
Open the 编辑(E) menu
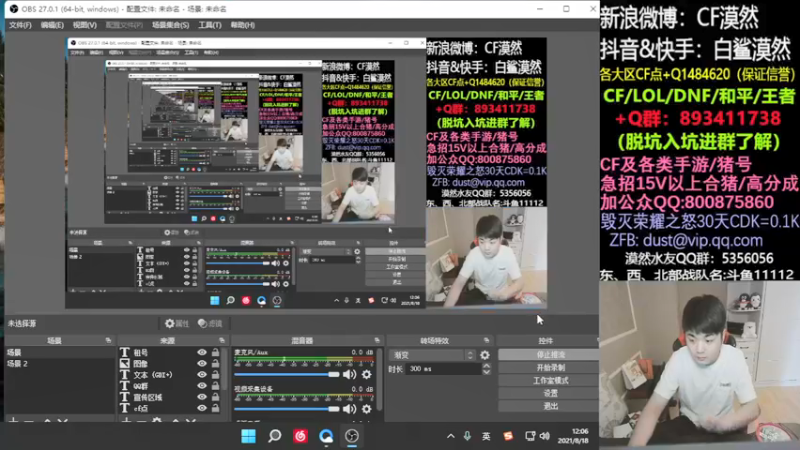point(52,25)
